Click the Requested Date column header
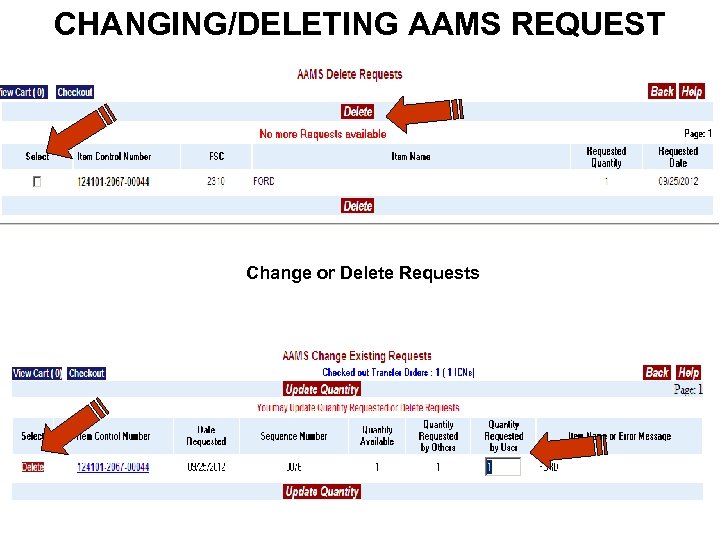Image resolution: width=720 pixels, height=540 pixels. tap(678, 157)
